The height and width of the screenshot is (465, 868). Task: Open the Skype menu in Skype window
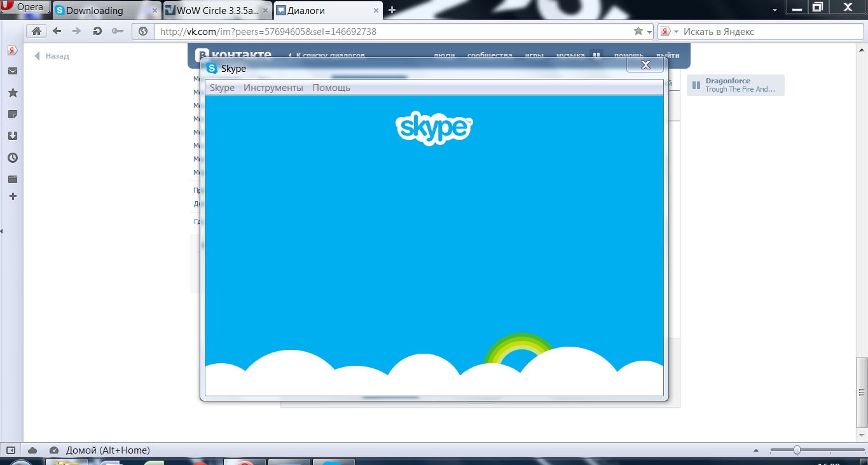click(222, 88)
